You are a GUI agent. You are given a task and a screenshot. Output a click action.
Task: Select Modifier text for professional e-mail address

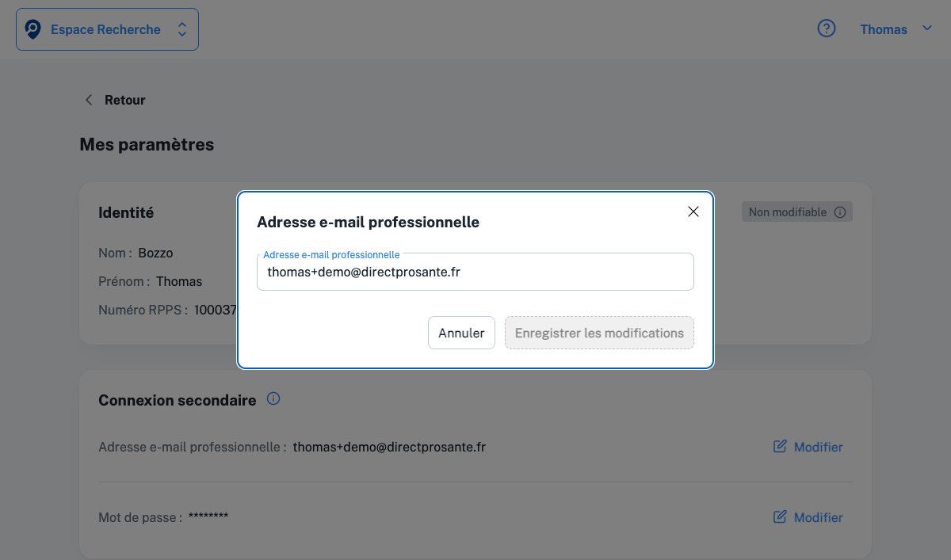[818, 447]
